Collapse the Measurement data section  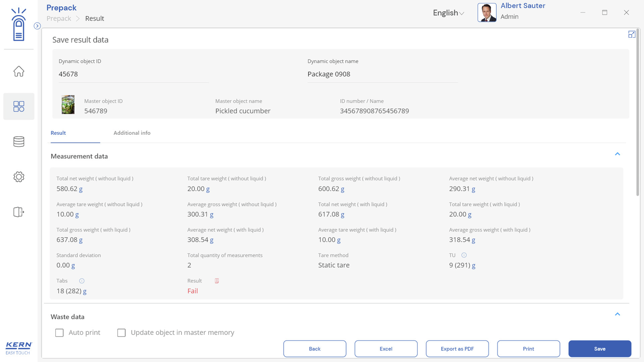(617, 154)
